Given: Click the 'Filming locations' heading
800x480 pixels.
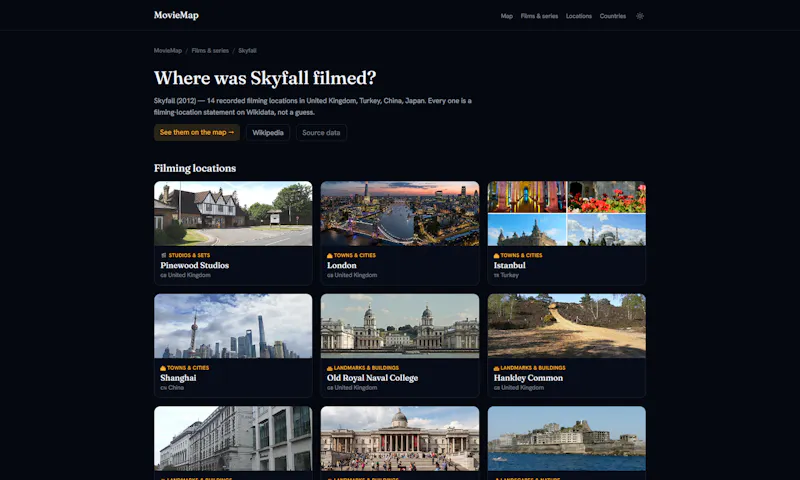Looking at the screenshot, I should [x=195, y=168].
